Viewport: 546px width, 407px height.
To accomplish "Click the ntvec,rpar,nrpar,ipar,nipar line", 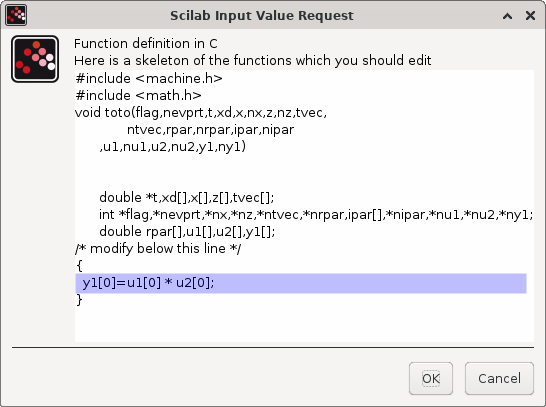I will (210, 130).
